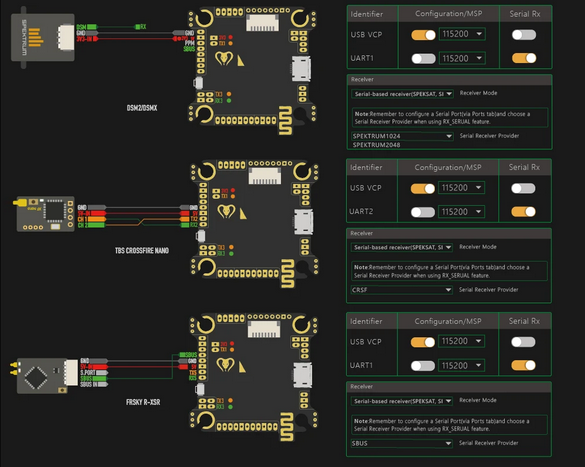Click the micro USB port on the Crossfire Nano board
The width and height of the screenshot is (585, 467).
tap(304, 222)
